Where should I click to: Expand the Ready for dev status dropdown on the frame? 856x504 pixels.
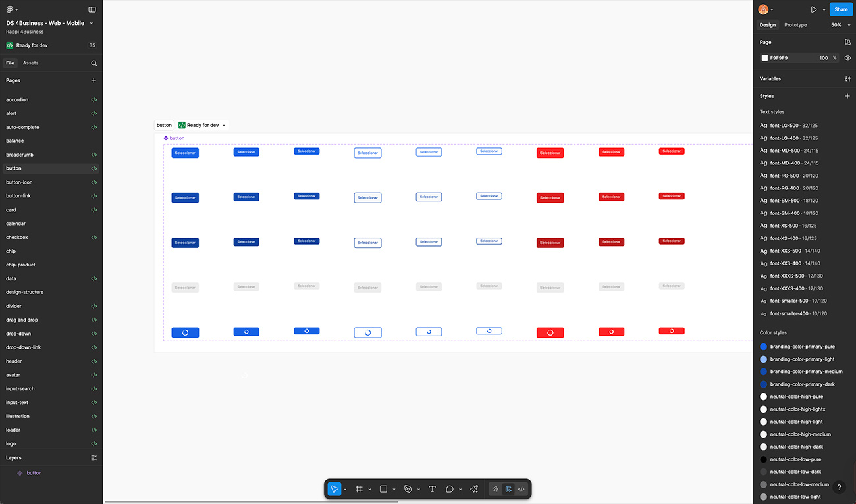(224, 125)
